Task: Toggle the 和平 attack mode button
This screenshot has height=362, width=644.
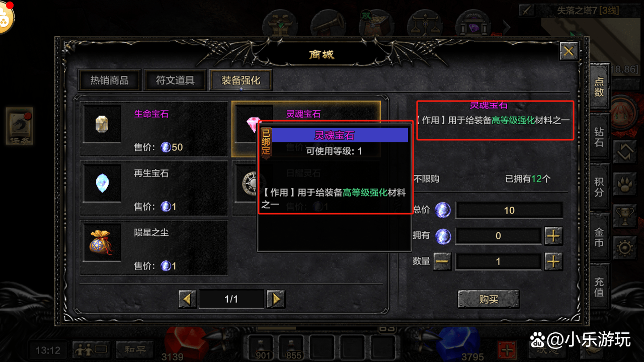Action: click(132, 348)
